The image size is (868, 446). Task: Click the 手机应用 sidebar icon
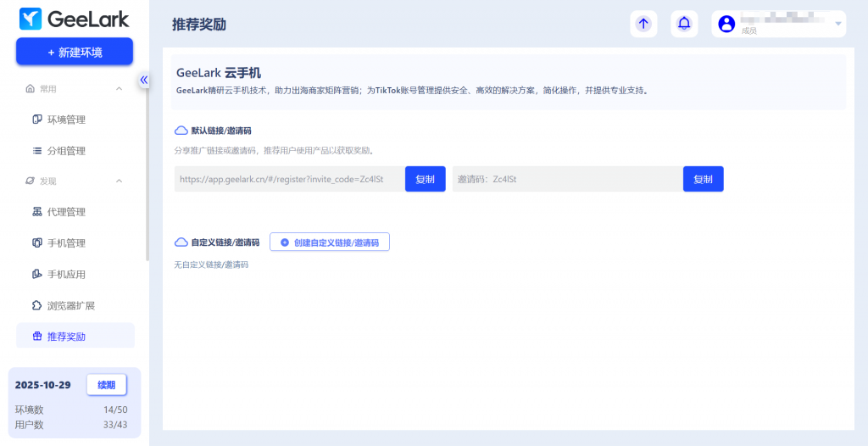tap(37, 274)
